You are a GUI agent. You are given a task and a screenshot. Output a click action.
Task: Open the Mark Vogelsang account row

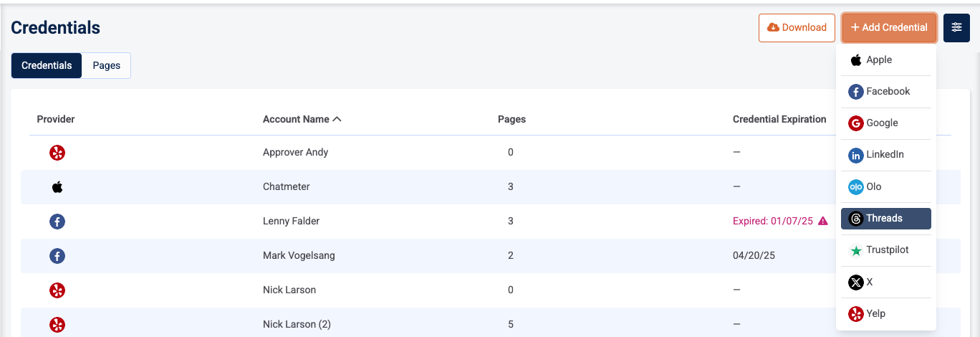pos(299,256)
